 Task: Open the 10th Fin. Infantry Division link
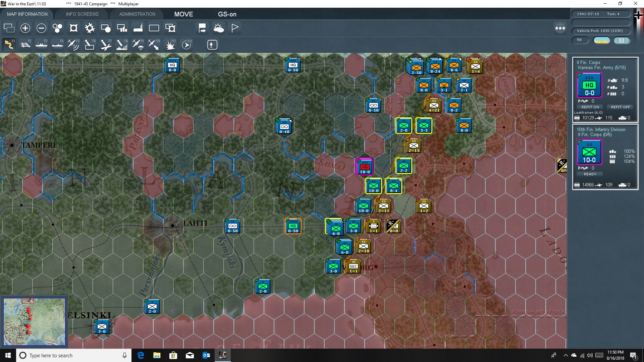click(x=601, y=129)
